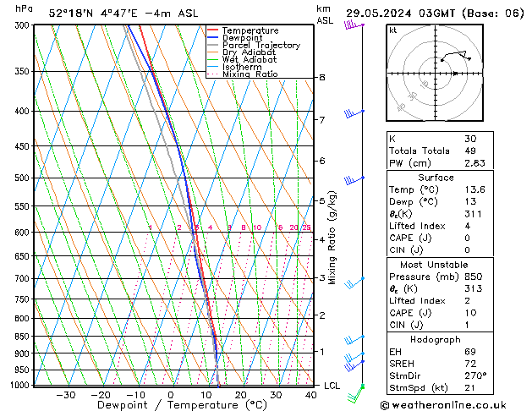
Task: Click the Isotherm legend entry
Action: pos(234,67)
